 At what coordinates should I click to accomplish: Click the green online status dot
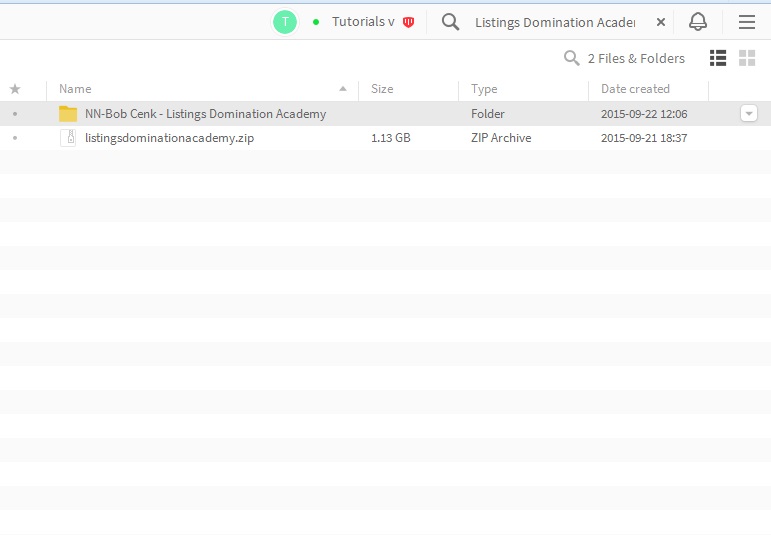[316, 22]
